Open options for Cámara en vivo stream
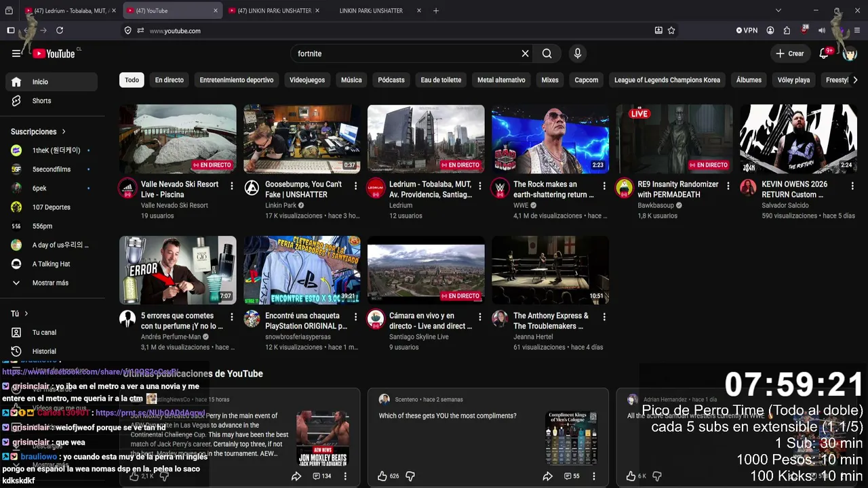868x488 pixels. point(480,317)
